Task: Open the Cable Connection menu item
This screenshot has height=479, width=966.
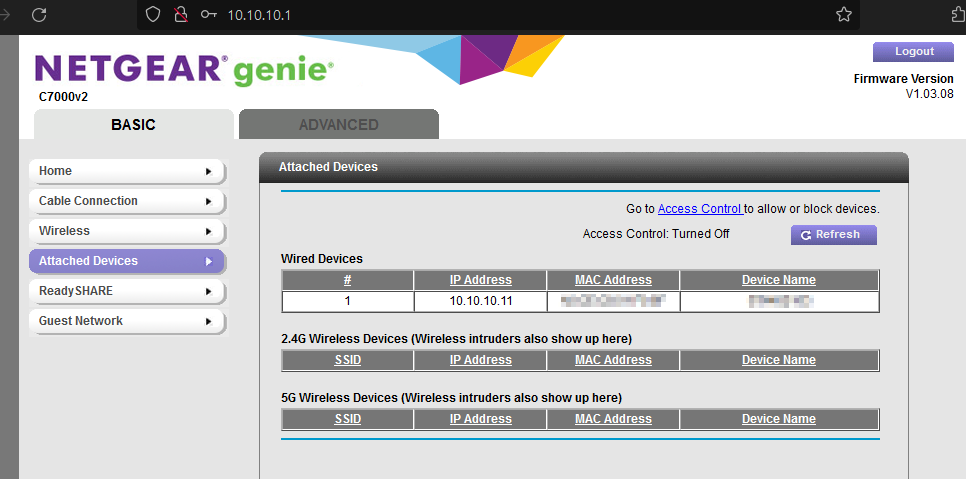Action: 126,201
